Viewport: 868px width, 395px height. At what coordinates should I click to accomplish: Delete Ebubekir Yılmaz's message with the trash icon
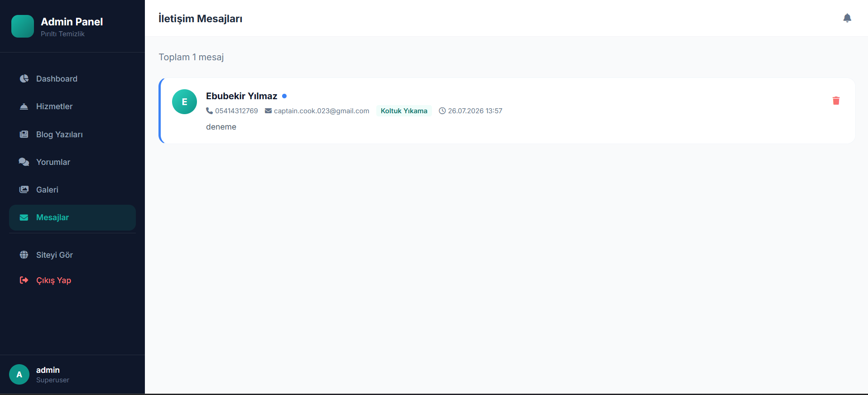point(836,101)
